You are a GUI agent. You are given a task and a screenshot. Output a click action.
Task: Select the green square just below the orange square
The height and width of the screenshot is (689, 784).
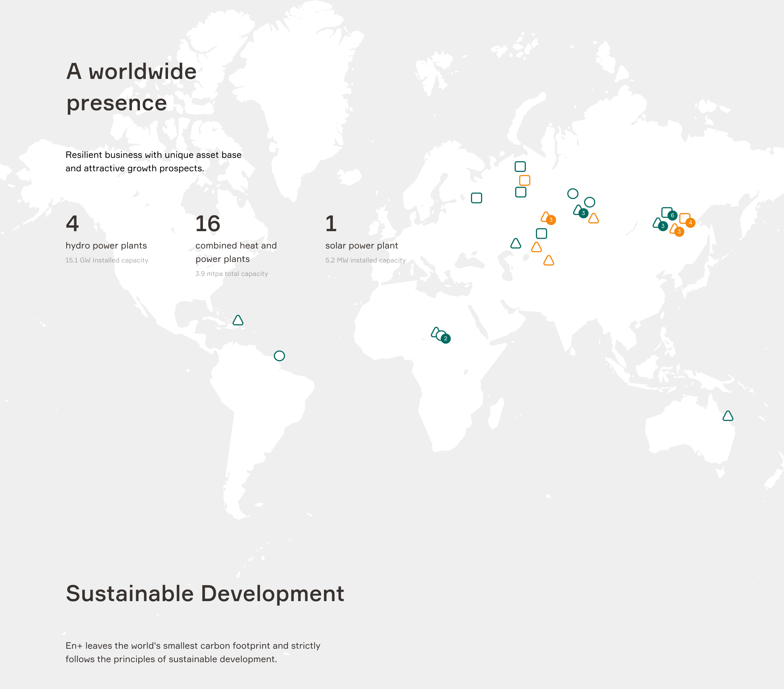pyautogui.click(x=521, y=192)
